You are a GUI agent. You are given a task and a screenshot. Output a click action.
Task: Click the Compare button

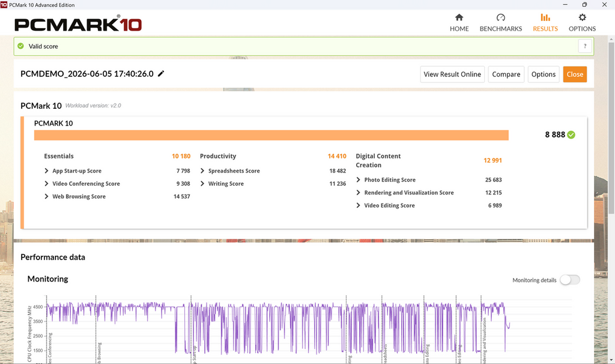click(x=506, y=74)
